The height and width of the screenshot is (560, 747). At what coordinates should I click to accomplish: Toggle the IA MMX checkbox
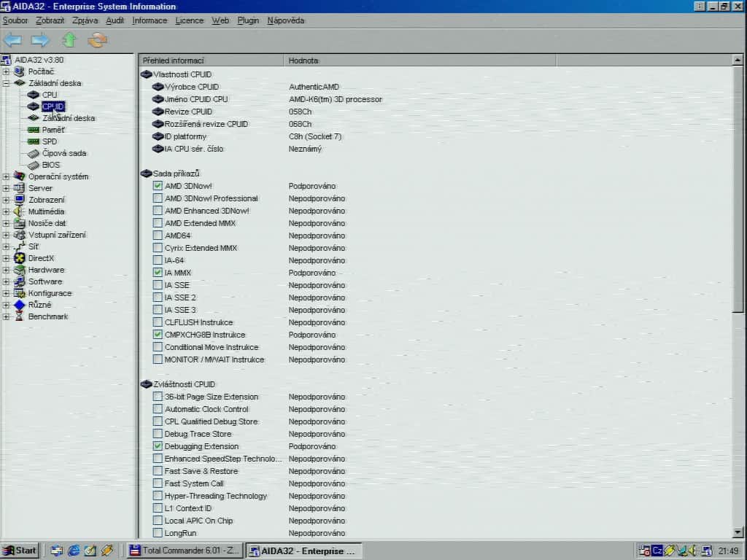(158, 273)
